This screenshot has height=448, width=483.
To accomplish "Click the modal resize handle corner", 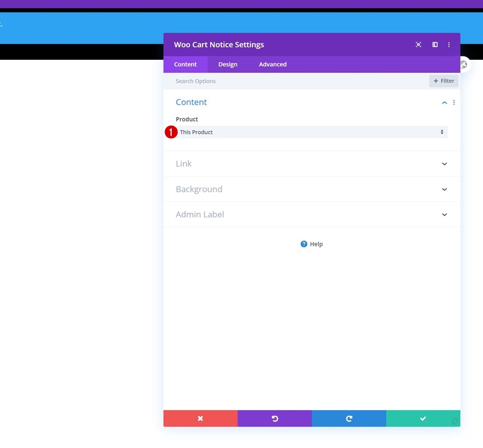I will pos(454,421).
